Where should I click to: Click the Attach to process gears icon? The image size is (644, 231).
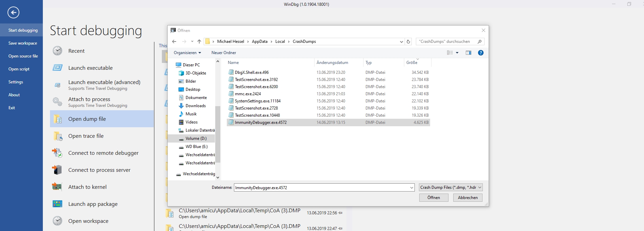coord(57,102)
